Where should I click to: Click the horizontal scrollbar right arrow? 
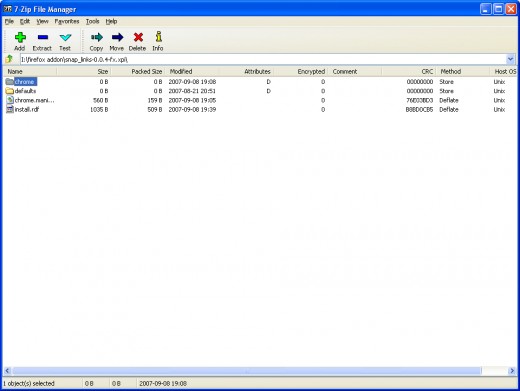click(x=512, y=370)
